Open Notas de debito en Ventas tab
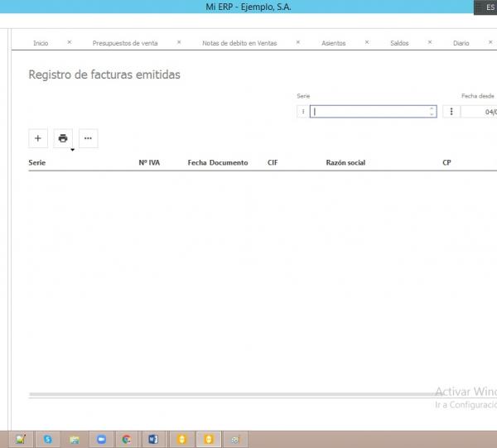Screen dimensions: 497x448 pos(239,43)
